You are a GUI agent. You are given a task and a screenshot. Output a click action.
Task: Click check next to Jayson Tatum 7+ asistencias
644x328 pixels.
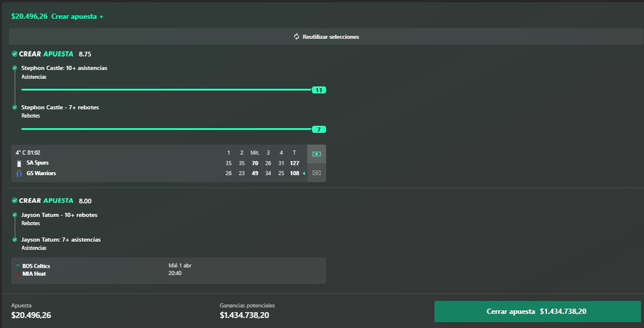pos(15,239)
